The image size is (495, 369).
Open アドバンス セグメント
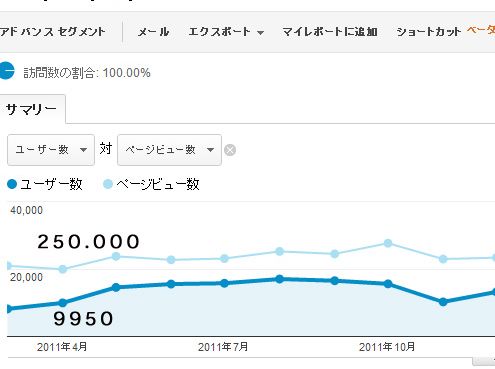(53, 32)
